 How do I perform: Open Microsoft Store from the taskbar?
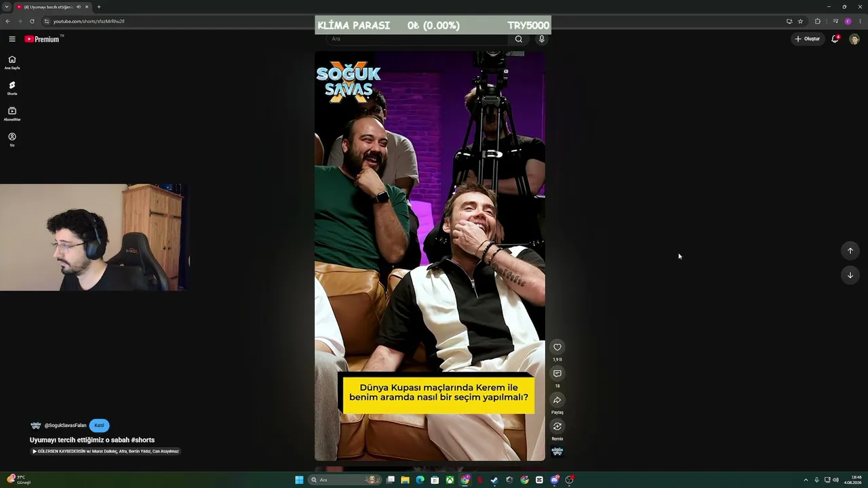(x=435, y=480)
